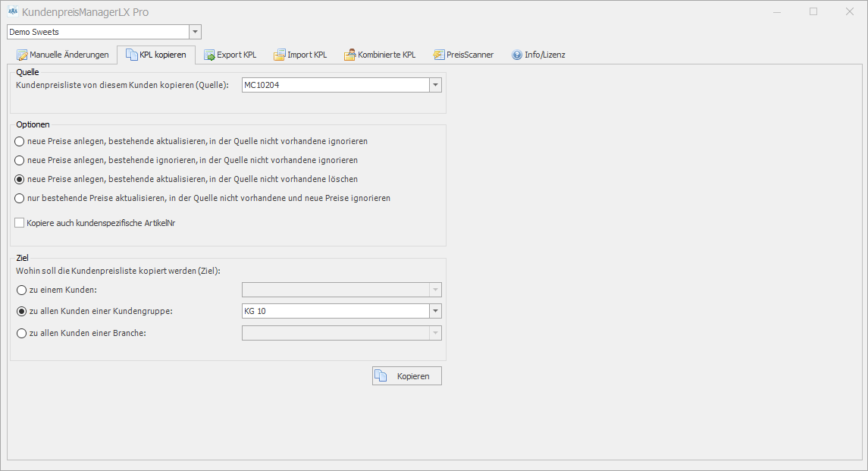The height and width of the screenshot is (471, 868).
Task: Choose 'nur bestehende Preise aktualisieren' radio option
Action: point(20,198)
